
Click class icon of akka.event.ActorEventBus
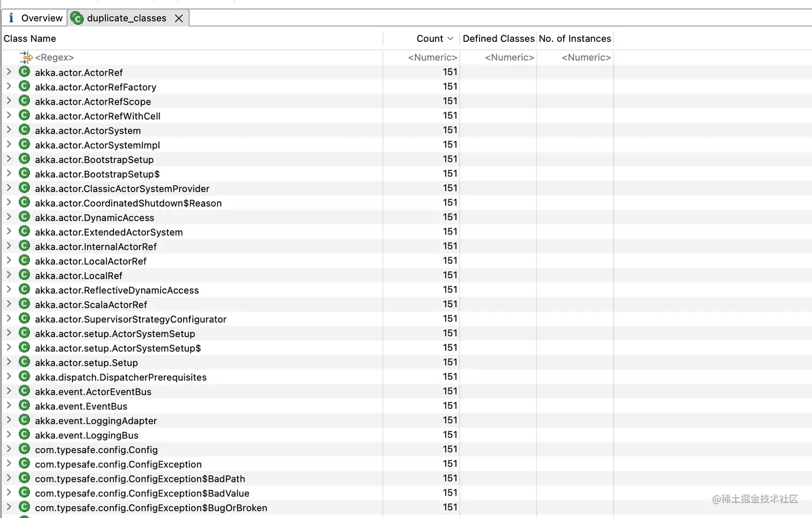(x=24, y=390)
